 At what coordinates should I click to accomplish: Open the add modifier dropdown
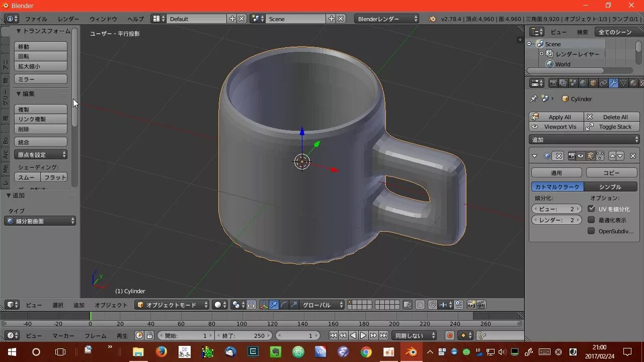point(584,139)
